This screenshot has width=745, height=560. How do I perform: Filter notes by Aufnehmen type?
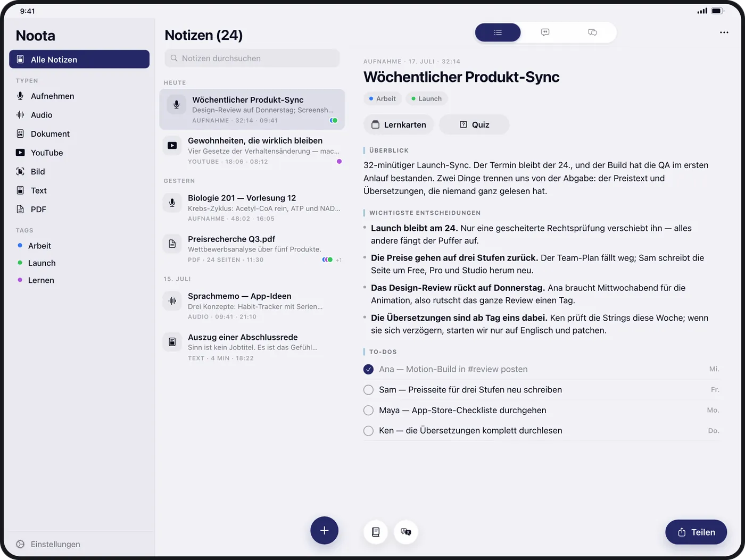pos(79,96)
